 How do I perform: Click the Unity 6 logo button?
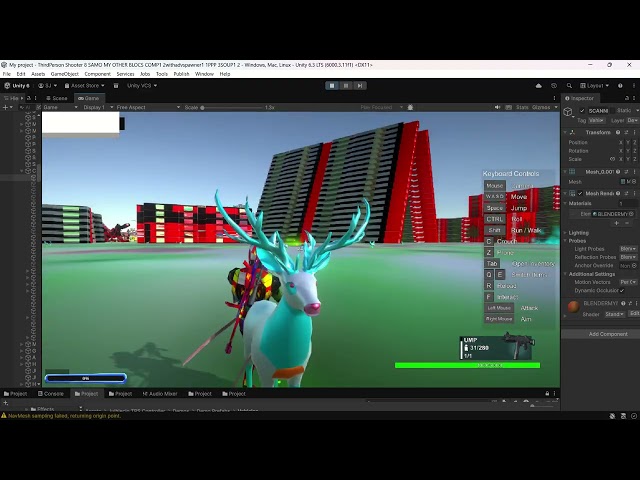pos(17,86)
